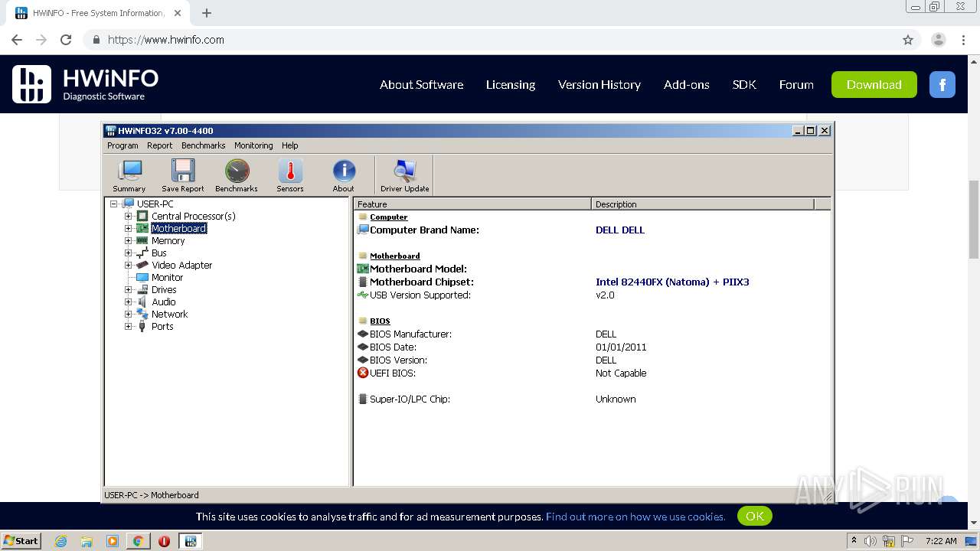980x551 pixels.
Task: Expand the Drives tree node
Action: [129, 290]
